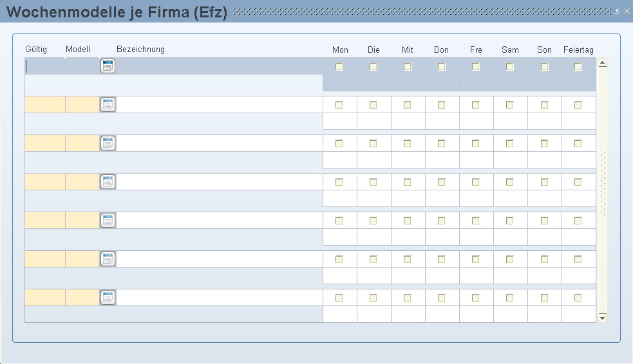The height and width of the screenshot is (364, 633).
Task: Open the calendar list icon in fourth row
Action: [x=108, y=182]
